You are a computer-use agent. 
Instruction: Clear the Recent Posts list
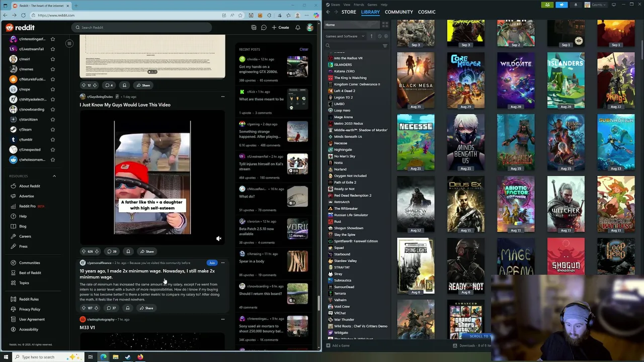pyautogui.click(x=304, y=49)
